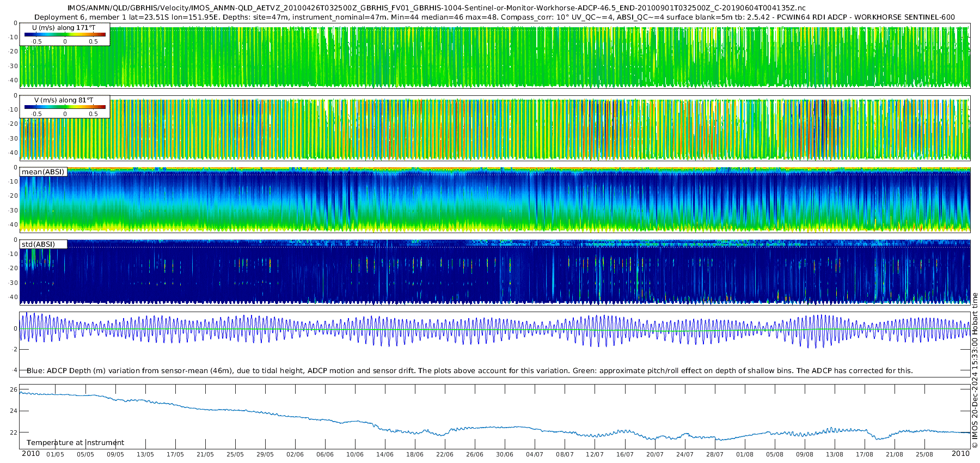Screen dimensions: 980x463
Task: Click the IMOS copyright timestamp on right edge
Action: [975, 370]
